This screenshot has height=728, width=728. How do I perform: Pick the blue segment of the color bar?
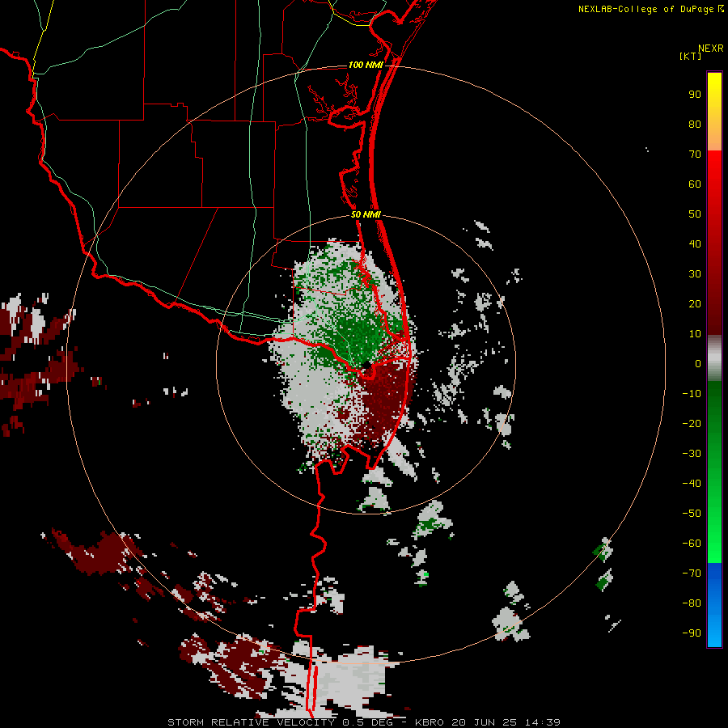coord(714,605)
